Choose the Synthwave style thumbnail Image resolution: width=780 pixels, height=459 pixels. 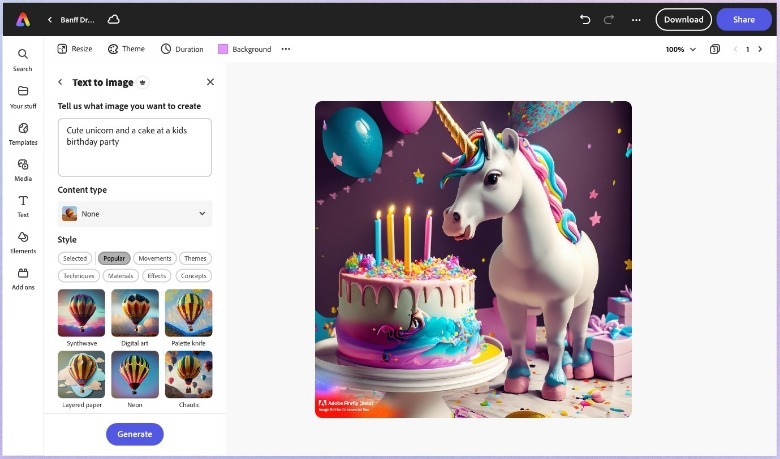[82, 313]
